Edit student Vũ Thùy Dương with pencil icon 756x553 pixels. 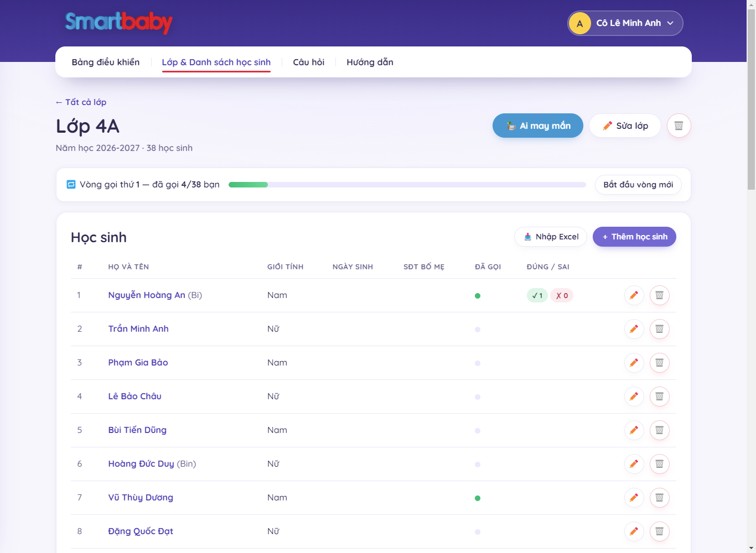point(634,498)
